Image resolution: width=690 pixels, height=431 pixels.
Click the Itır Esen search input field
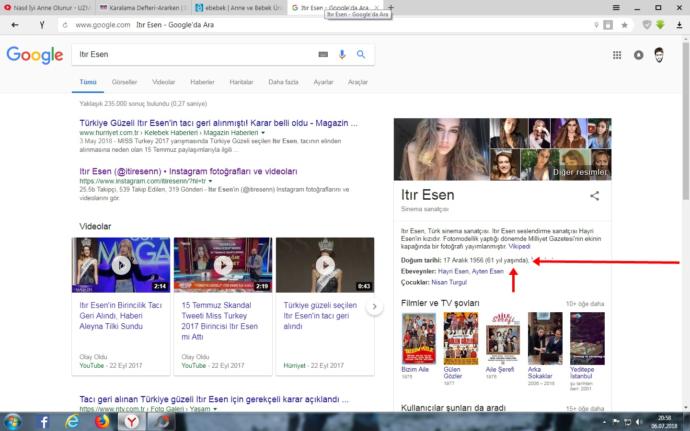[194, 54]
